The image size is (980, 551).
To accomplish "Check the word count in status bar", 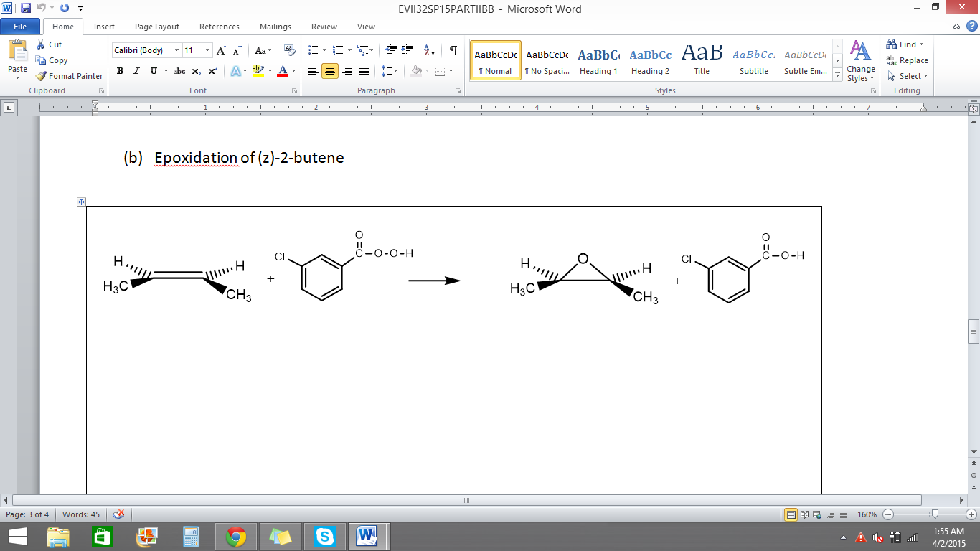I will 81,514.
